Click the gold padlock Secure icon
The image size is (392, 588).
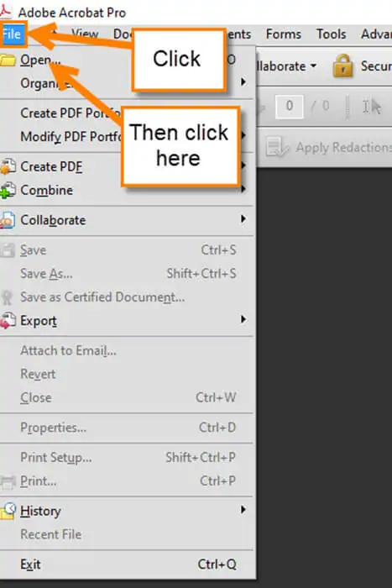(342, 66)
